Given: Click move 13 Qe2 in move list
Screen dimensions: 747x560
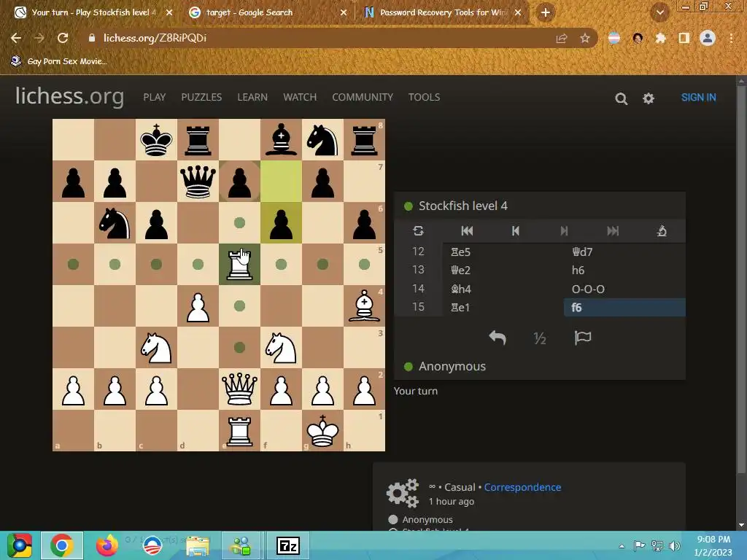Looking at the screenshot, I should (x=503, y=270).
